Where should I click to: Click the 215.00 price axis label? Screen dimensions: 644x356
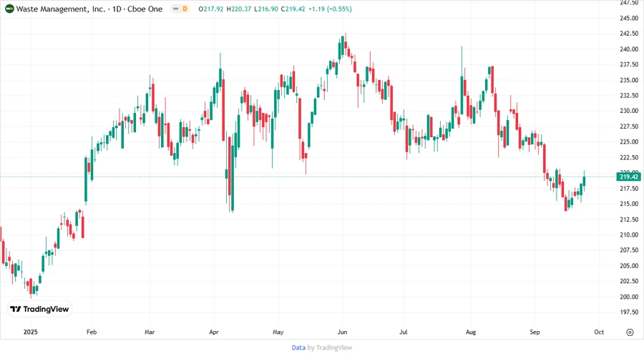tap(629, 204)
